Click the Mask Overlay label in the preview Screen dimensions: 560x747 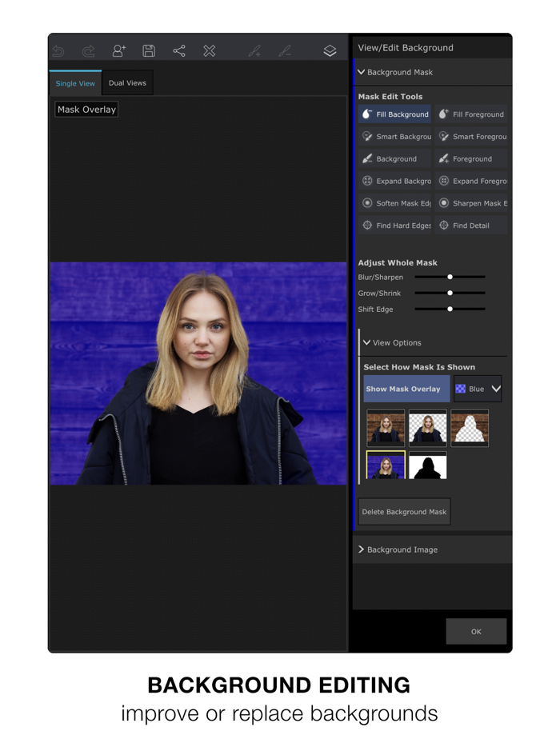tap(86, 110)
